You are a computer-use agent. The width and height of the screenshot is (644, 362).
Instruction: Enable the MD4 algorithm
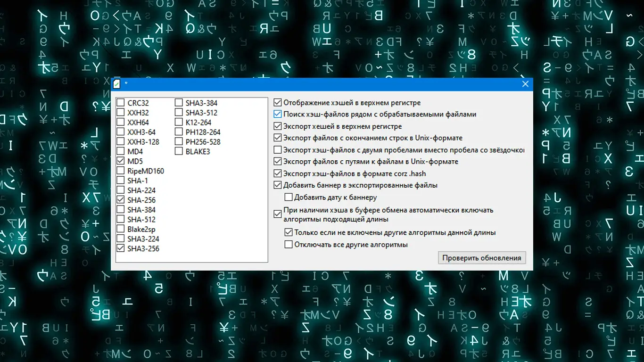click(121, 152)
